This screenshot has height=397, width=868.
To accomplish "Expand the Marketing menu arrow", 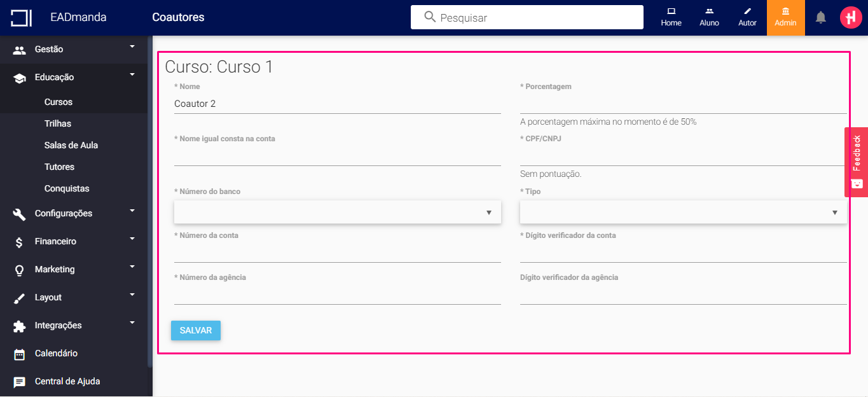I will (132, 267).
